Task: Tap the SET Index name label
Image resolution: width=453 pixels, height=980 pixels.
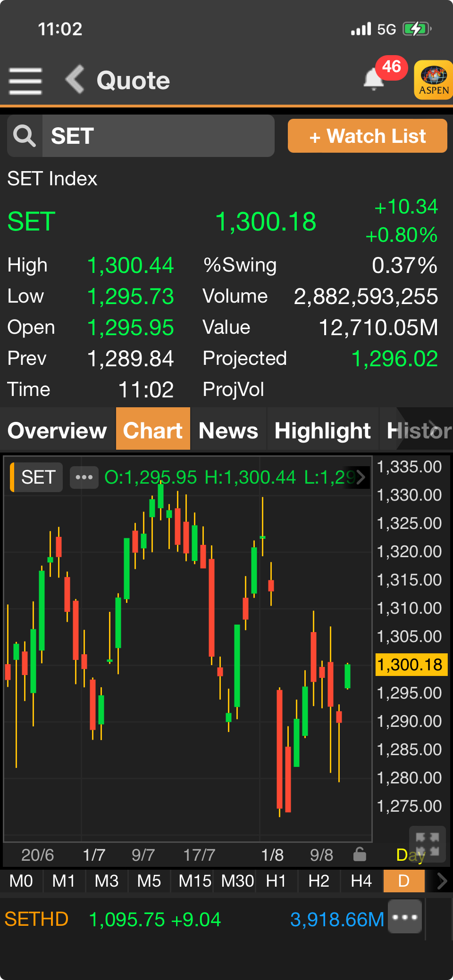Action: click(52, 179)
